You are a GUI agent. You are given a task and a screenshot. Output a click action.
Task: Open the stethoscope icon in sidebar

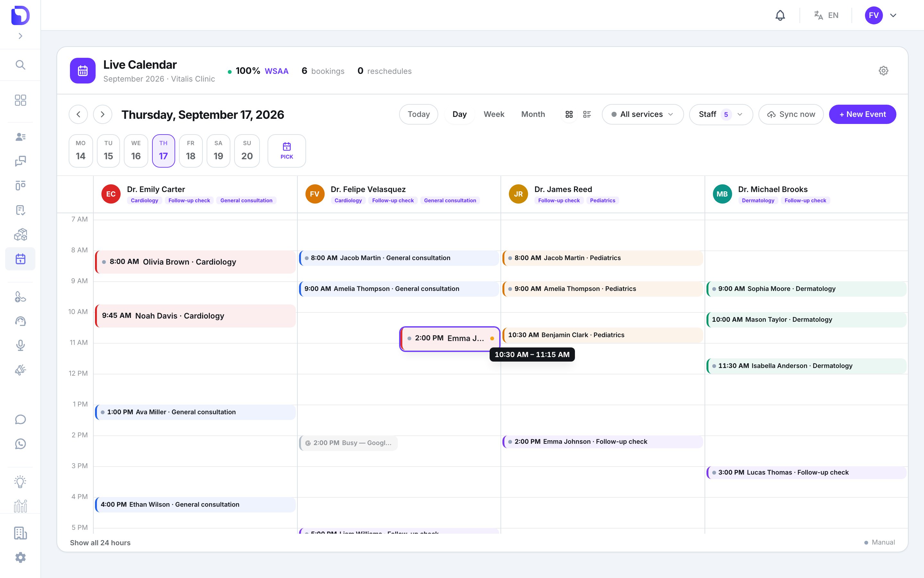[x=20, y=297]
